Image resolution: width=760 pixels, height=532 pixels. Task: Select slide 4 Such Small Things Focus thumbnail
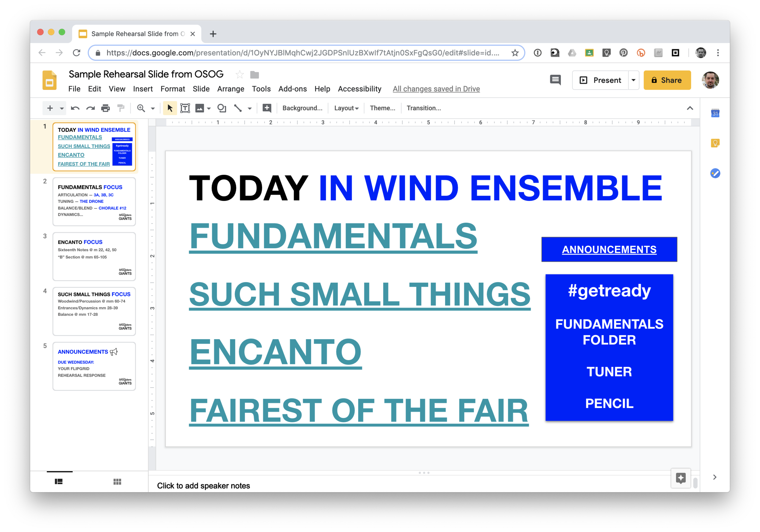click(x=94, y=311)
